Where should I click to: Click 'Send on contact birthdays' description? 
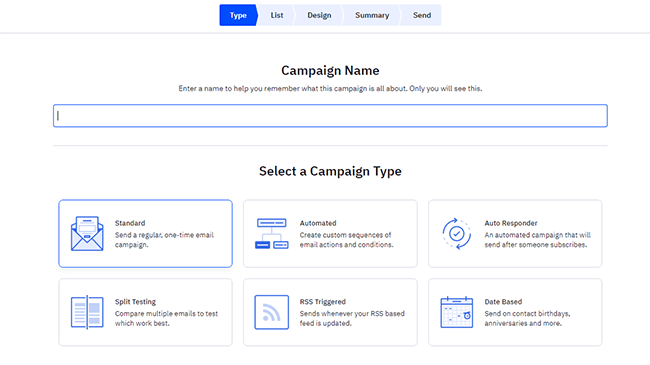(527, 318)
